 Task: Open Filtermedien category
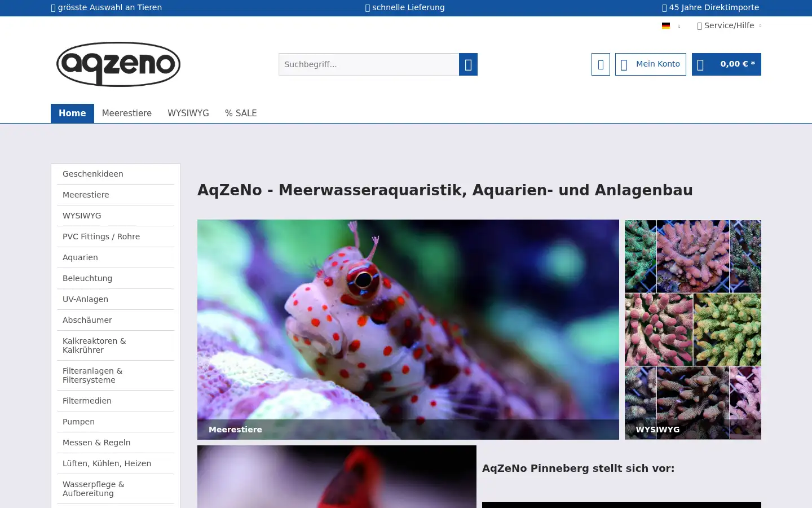pyautogui.click(x=116, y=401)
